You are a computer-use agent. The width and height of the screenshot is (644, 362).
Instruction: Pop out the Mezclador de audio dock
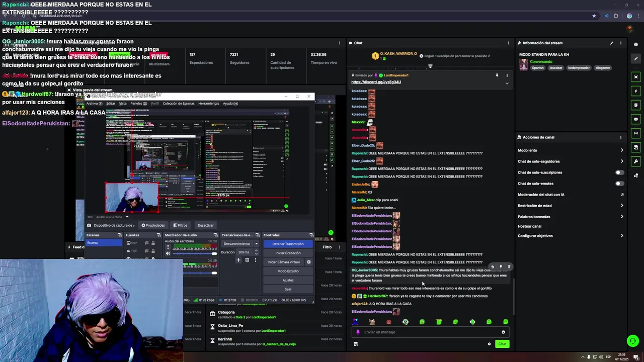click(216, 235)
